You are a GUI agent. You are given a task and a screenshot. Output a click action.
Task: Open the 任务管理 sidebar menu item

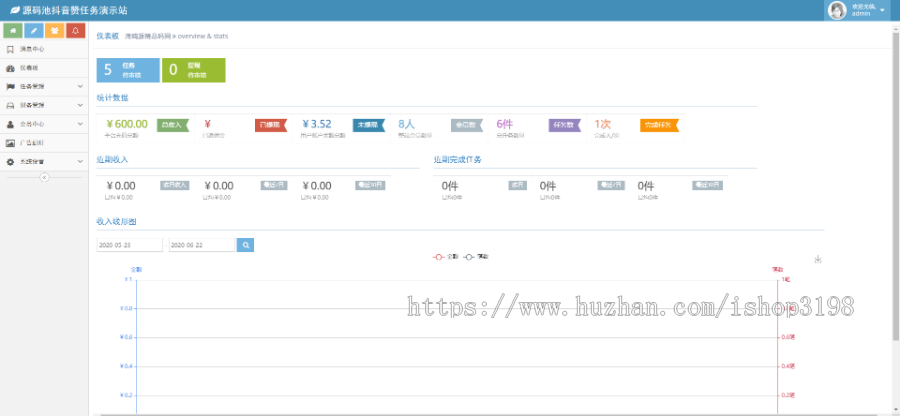(44, 87)
